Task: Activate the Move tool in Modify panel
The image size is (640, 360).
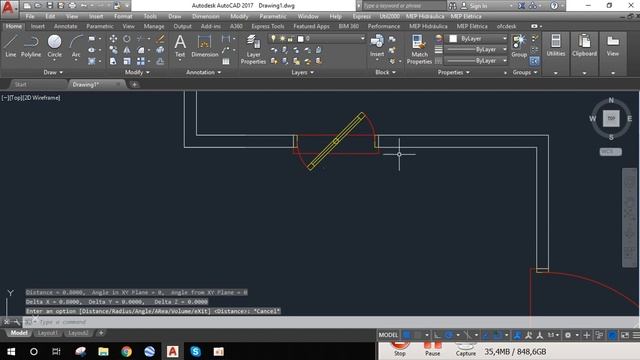Action: (113, 39)
